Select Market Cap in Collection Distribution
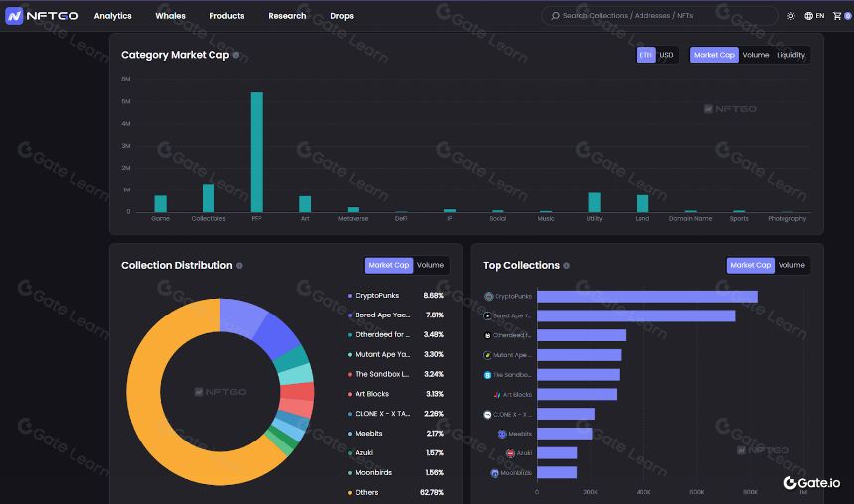Image resolution: width=854 pixels, height=504 pixels. coord(389,265)
